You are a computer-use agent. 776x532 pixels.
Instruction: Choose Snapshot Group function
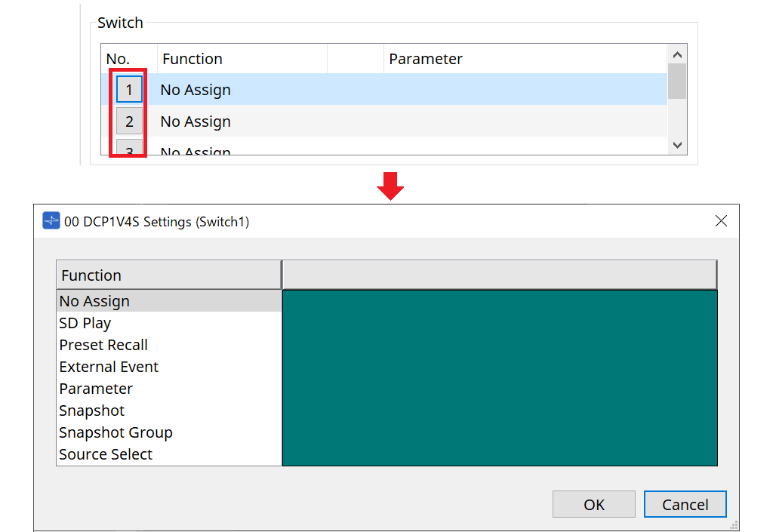point(115,432)
